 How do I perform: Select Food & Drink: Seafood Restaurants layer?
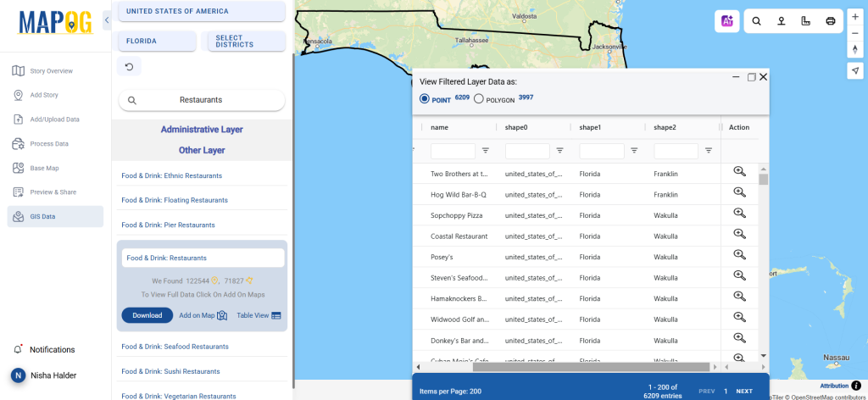175,347
